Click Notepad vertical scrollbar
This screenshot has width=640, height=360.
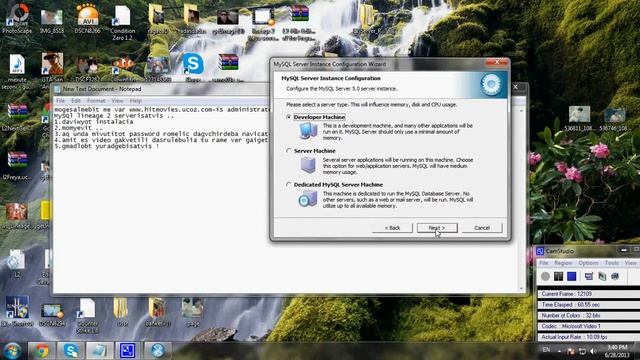click(x=521, y=199)
